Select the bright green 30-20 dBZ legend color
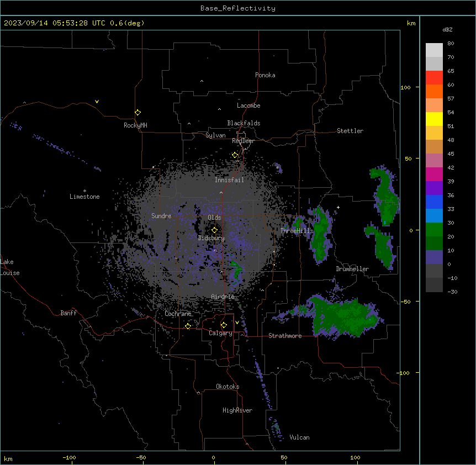The image size is (476, 465). [434, 230]
